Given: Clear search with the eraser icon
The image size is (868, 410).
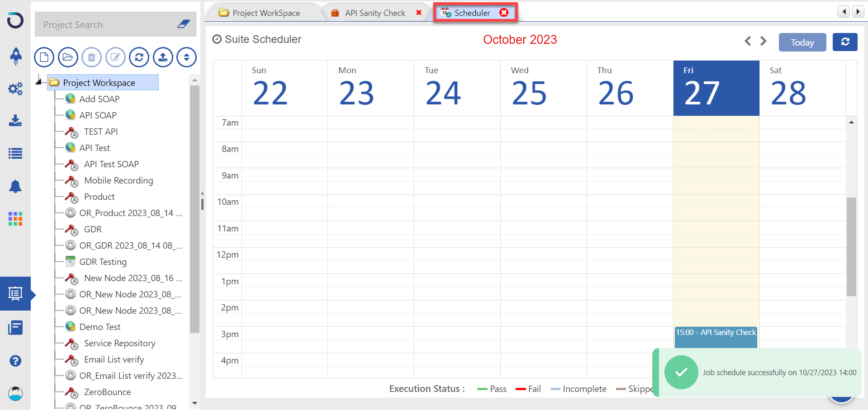Looking at the screenshot, I should (x=184, y=24).
